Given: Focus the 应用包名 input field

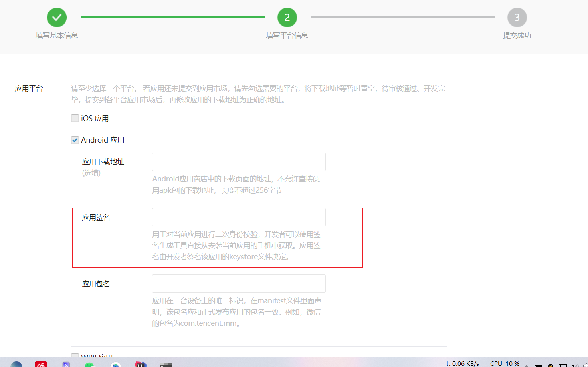Looking at the screenshot, I should [x=239, y=284].
